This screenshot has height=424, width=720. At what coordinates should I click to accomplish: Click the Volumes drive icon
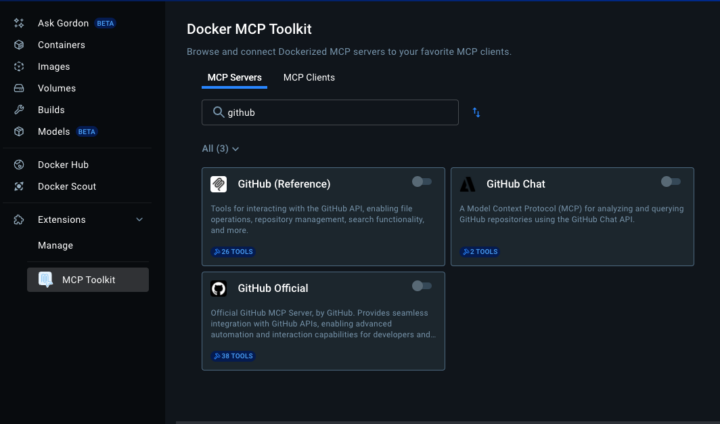19,88
